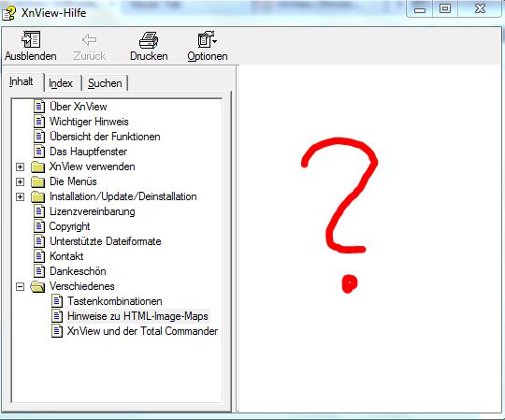
Task: Select the Unterstützte Dateiformate topic
Action: point(106,241)
